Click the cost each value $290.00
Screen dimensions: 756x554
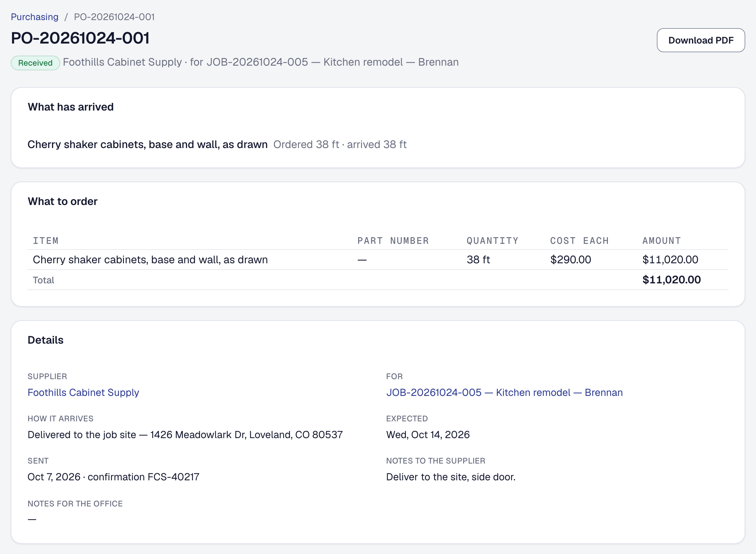point(570,260)
